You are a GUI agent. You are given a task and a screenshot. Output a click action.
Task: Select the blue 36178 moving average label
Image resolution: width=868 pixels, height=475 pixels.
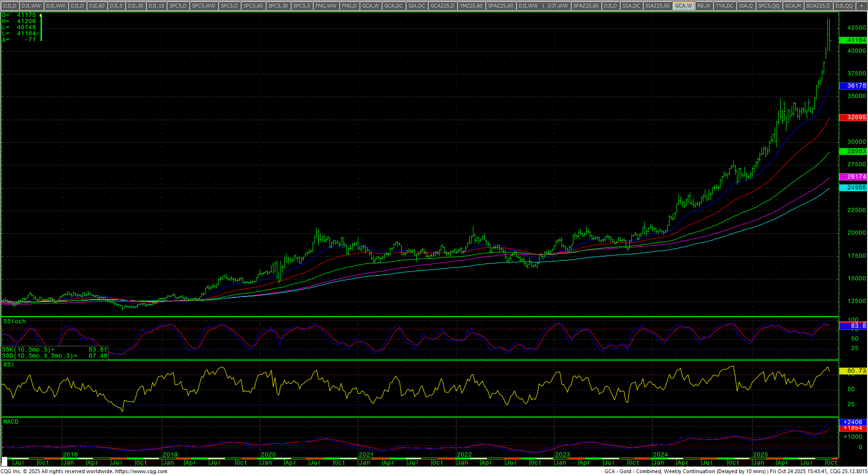tap(853, 86)
